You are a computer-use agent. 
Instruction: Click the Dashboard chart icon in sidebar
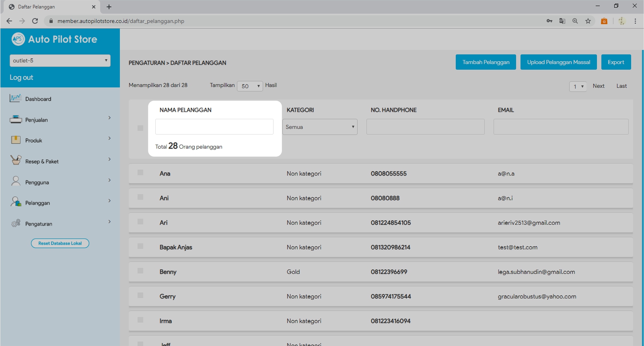16,98
